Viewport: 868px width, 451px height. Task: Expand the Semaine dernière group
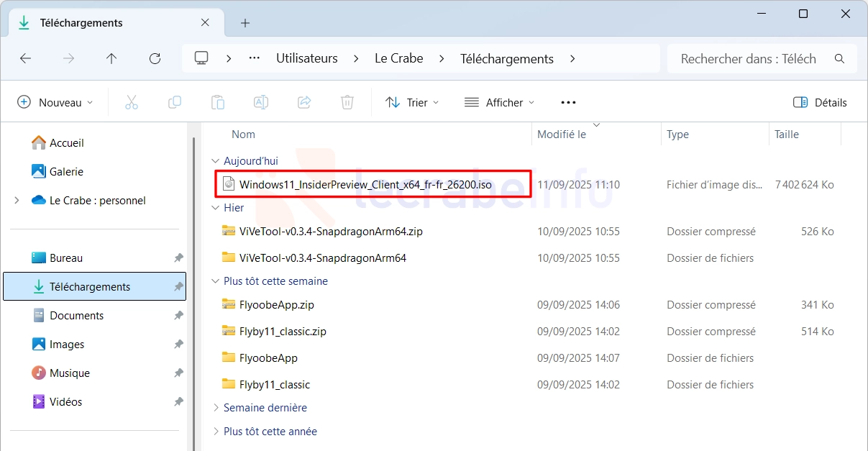tap(215, 408)
